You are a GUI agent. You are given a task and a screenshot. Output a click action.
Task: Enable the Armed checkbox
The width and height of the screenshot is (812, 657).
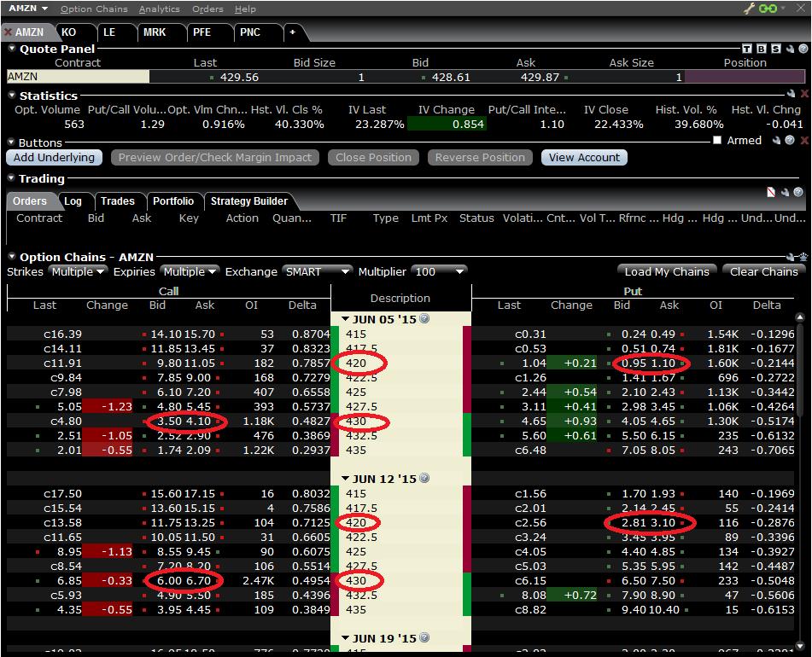click(717, 140)
